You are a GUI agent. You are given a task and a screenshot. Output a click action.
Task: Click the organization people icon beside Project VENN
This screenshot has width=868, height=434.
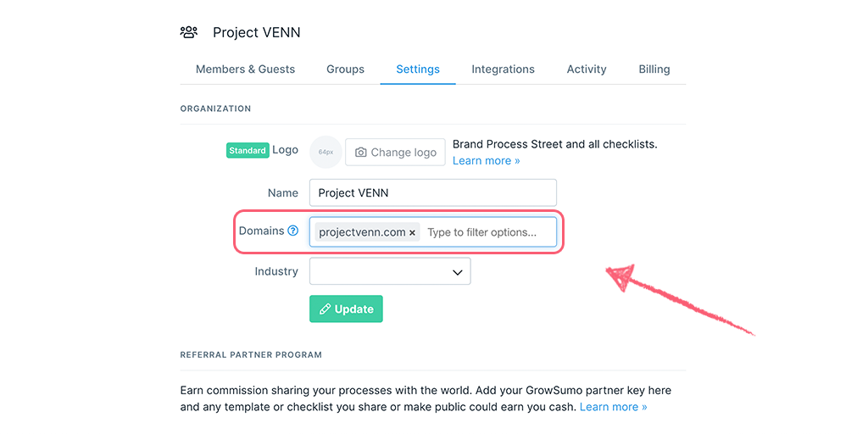(x=189, y=32)
